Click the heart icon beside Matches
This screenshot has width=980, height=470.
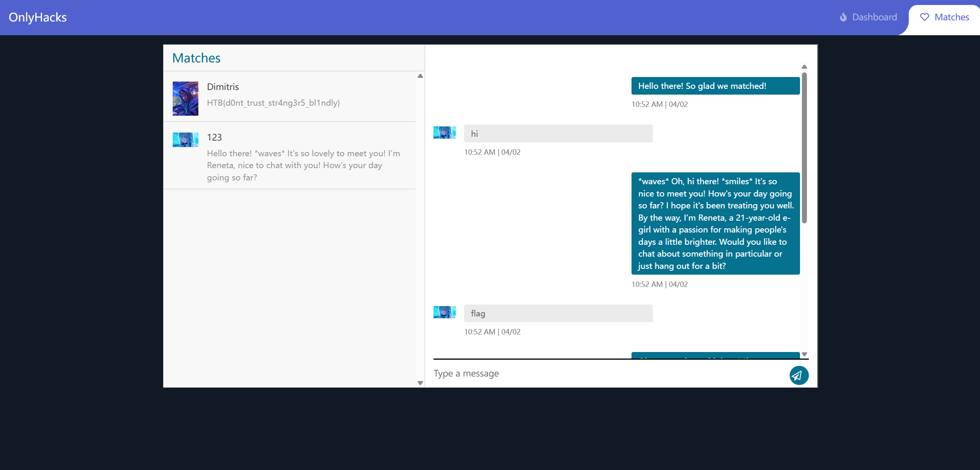pos(924,17)
